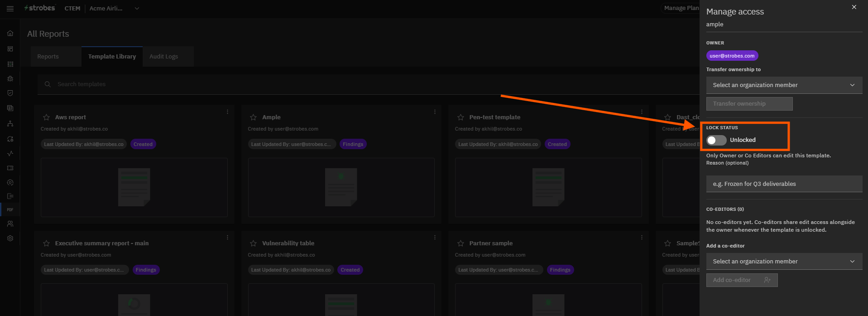Screen dimensions: 868x316
Task: Star the Partner sample template
Action: point(460,243)
